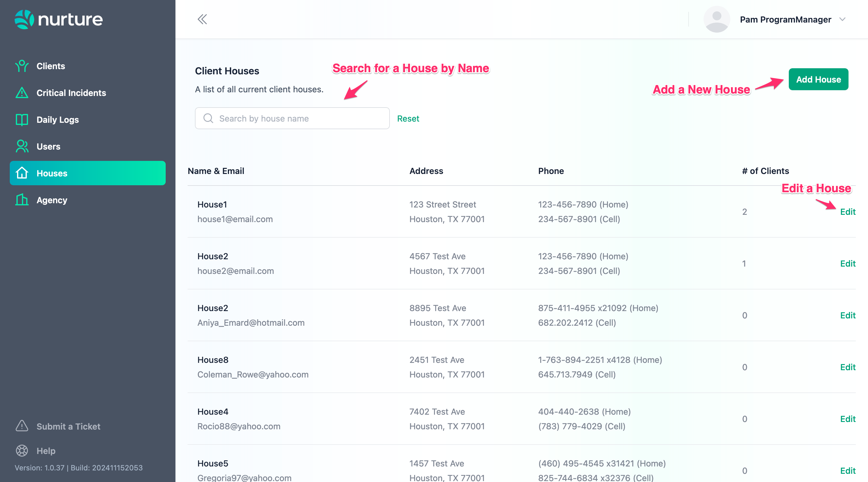Click the user avatar picture

716,19
